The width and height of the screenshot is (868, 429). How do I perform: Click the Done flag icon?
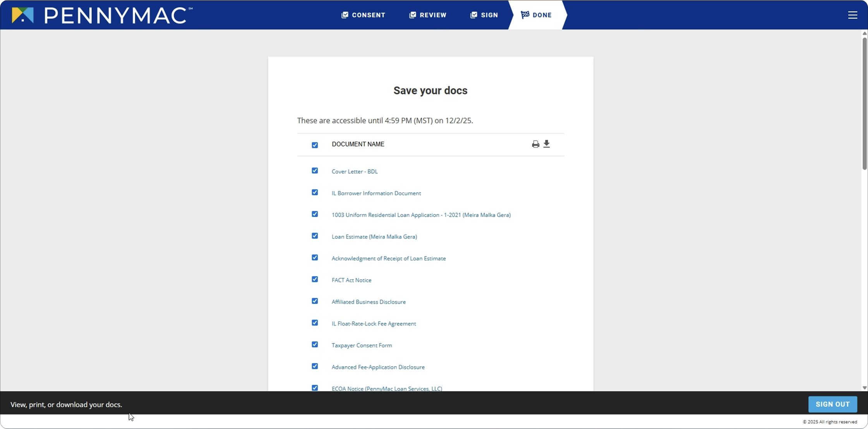pyautogui.click(x=525, y=15)
